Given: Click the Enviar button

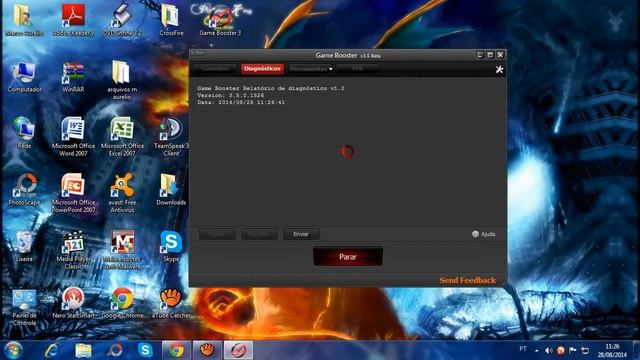Looking at the screenshot, I should click(x=301, y=234).
